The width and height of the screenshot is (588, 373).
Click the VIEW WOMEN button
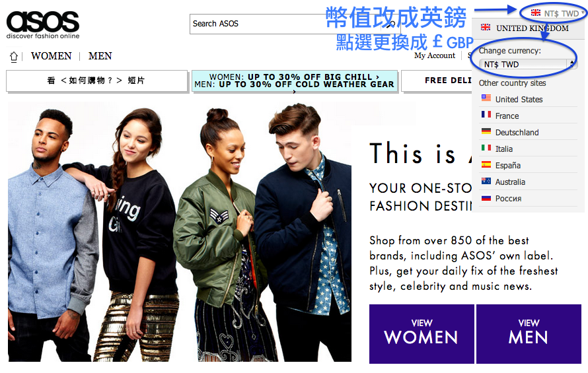pyautogui.click(x=422, y=333)
